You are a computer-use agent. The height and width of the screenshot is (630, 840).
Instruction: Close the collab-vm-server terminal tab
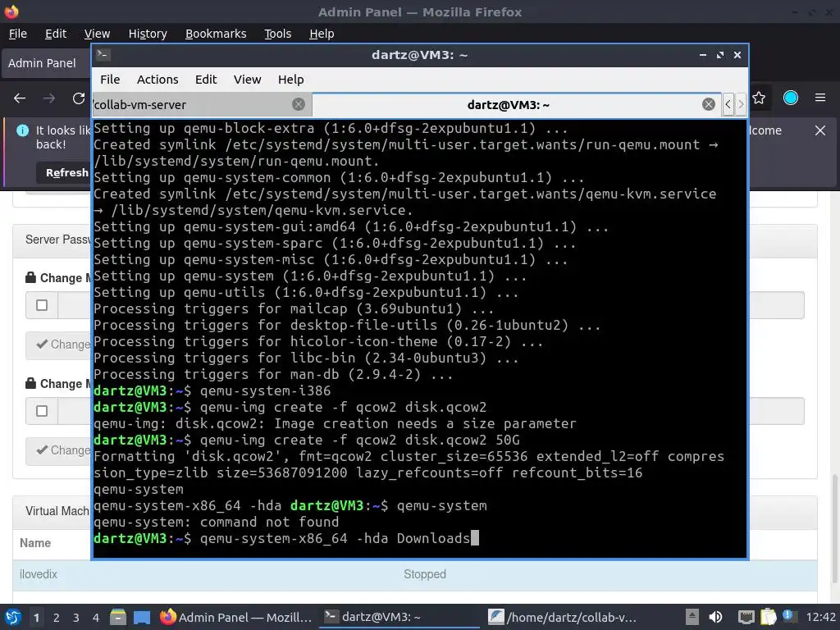(x=299, y=104)
